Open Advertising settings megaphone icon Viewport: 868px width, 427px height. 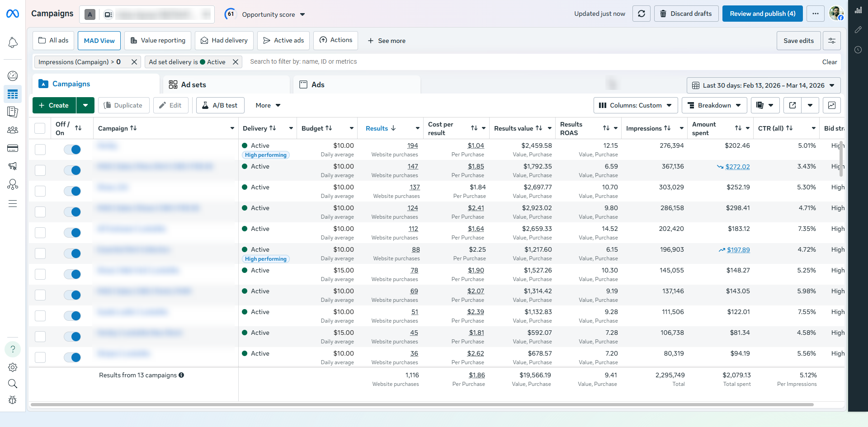[x=13, y=166]
